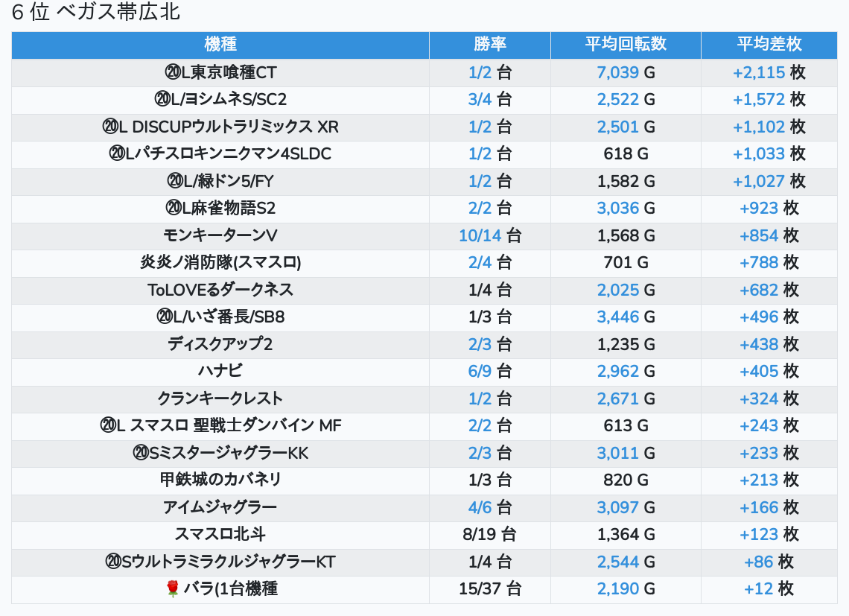Select the 甲鉄城のカバネリ row name
The width and height of the screenshot is (849, 616).
point(220,480)
